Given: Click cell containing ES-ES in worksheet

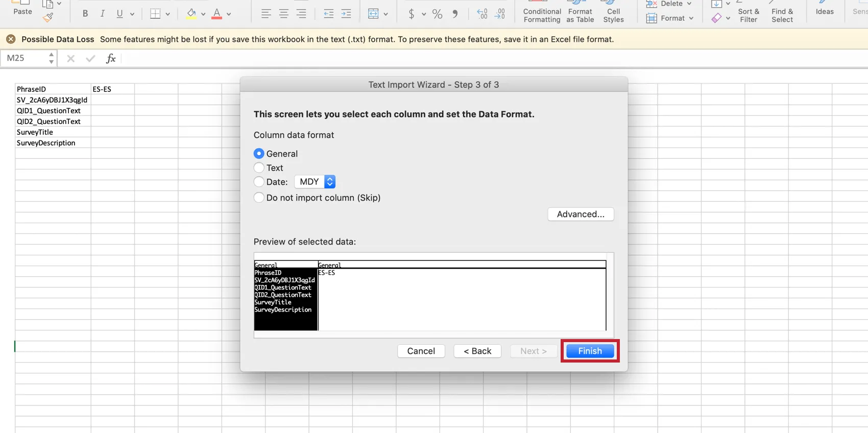Looking at the screenshot, I should [x=113, y=89].
